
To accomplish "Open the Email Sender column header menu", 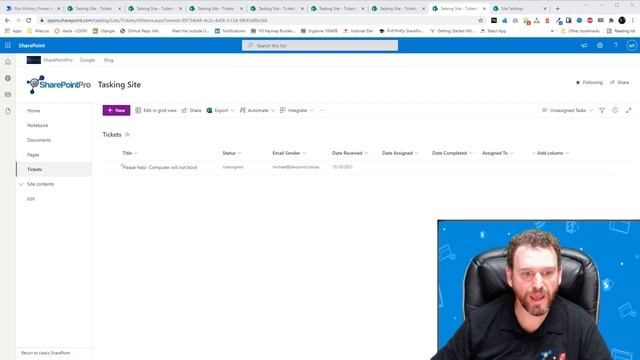I will [x=289, y=153].
